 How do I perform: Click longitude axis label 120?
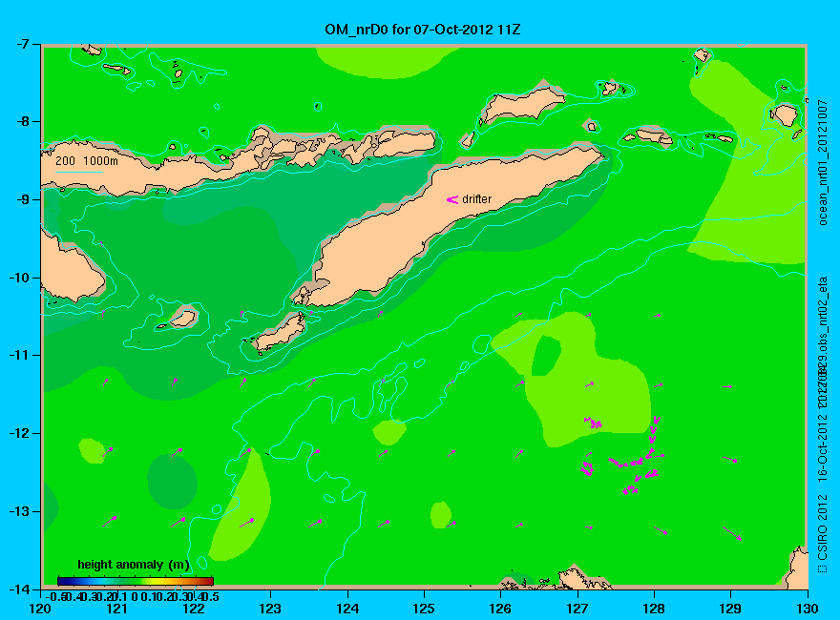pos(41,609)
